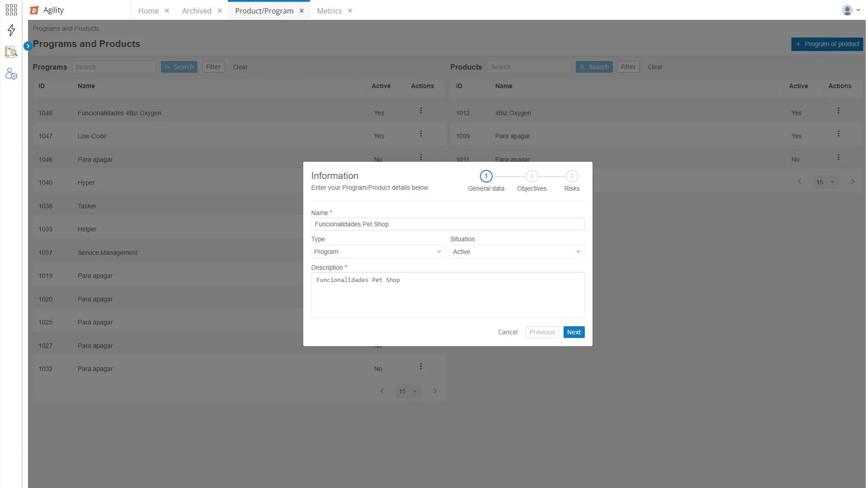Click Products Search button

tap(594, 67)
